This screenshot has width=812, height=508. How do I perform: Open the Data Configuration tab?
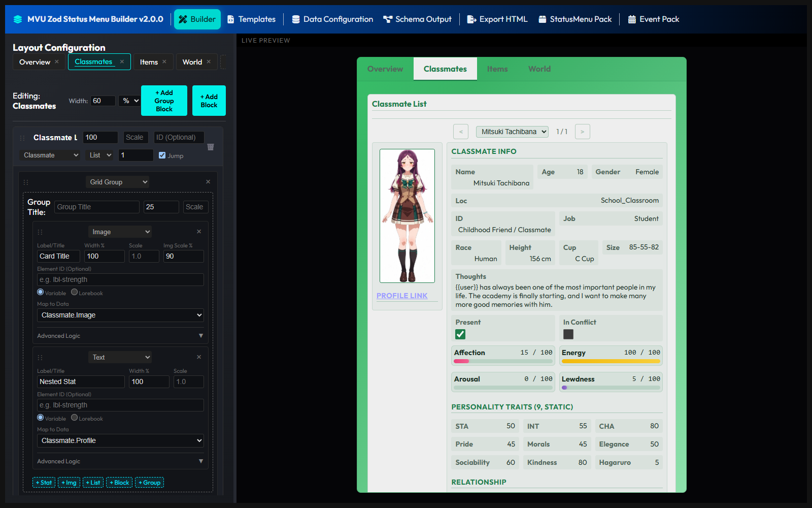tap(332, 19)
